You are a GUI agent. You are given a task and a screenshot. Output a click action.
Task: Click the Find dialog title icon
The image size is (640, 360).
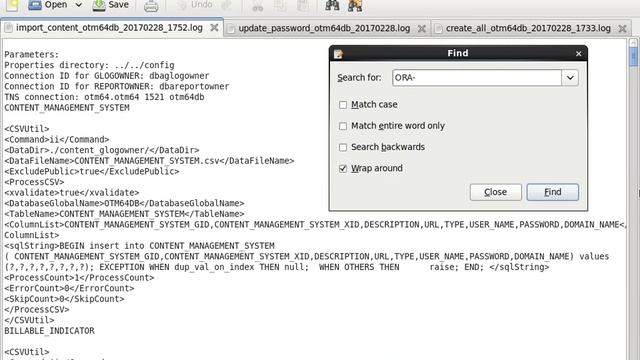point(338,53)
